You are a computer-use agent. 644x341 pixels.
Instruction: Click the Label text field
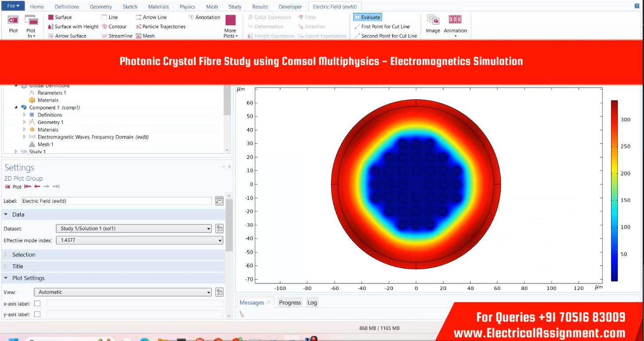116,201
